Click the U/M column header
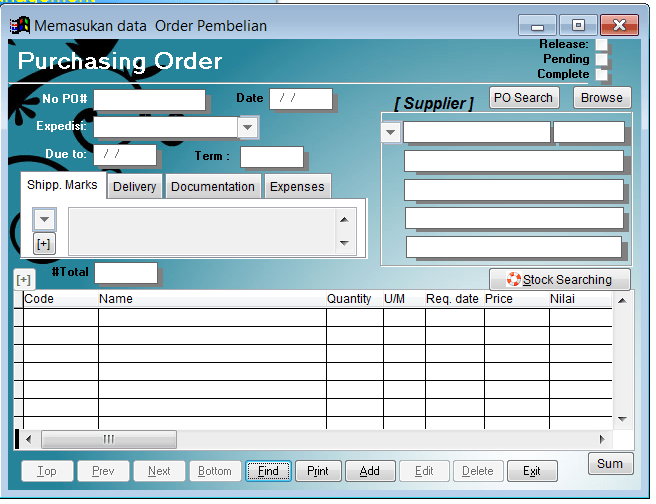The width and height of the screenshot is (656, 504). [404, 299]
